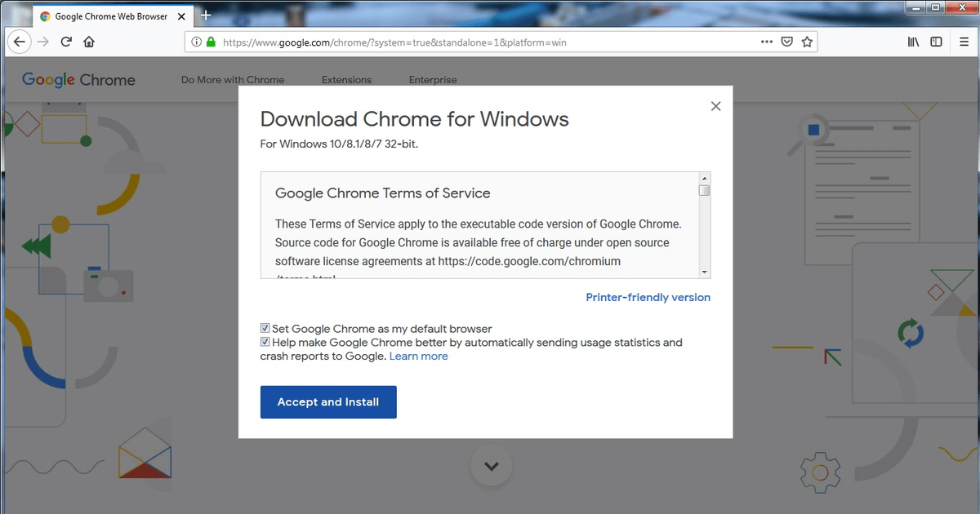Save the page to Pocket
Image resolution: width=980 pixels, height=514 pixels.
tap(786, 42)
